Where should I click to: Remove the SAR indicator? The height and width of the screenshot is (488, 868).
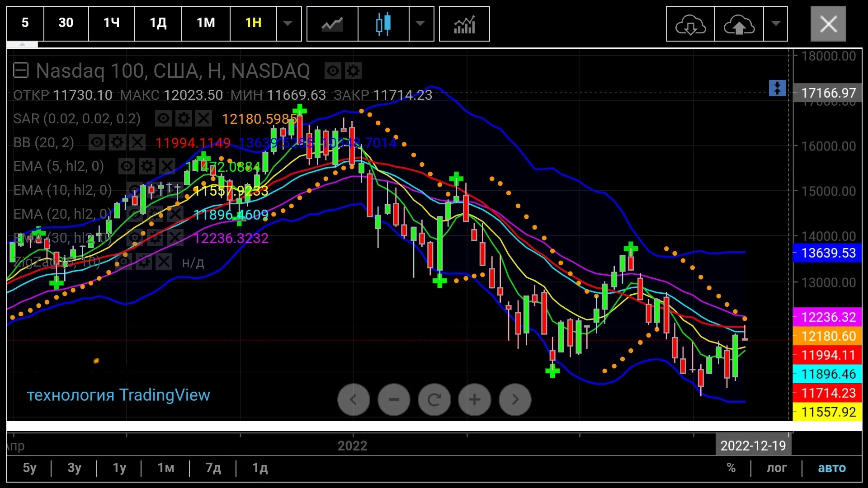point(204,118)
